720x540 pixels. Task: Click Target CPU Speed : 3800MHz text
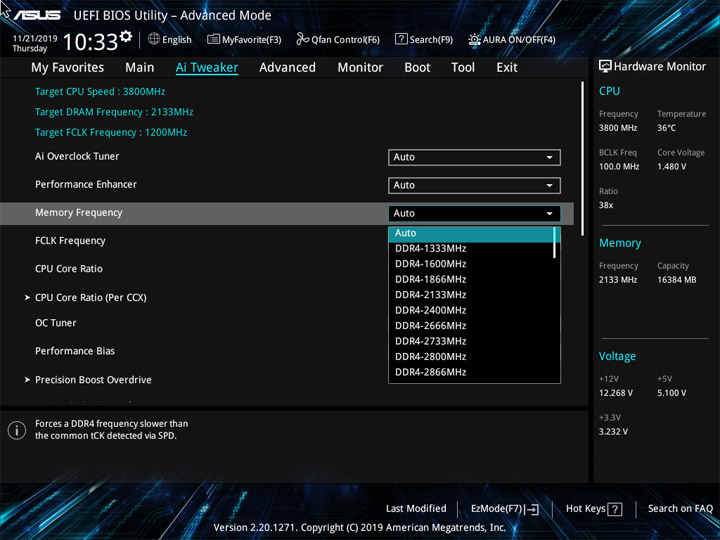[100, 91]
